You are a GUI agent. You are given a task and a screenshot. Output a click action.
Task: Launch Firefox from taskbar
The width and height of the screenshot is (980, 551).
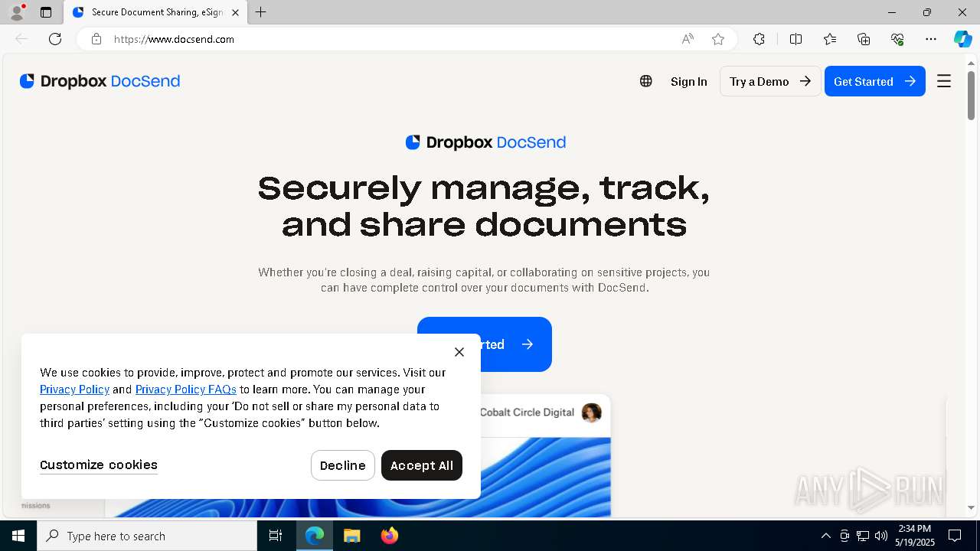(389, 536)
